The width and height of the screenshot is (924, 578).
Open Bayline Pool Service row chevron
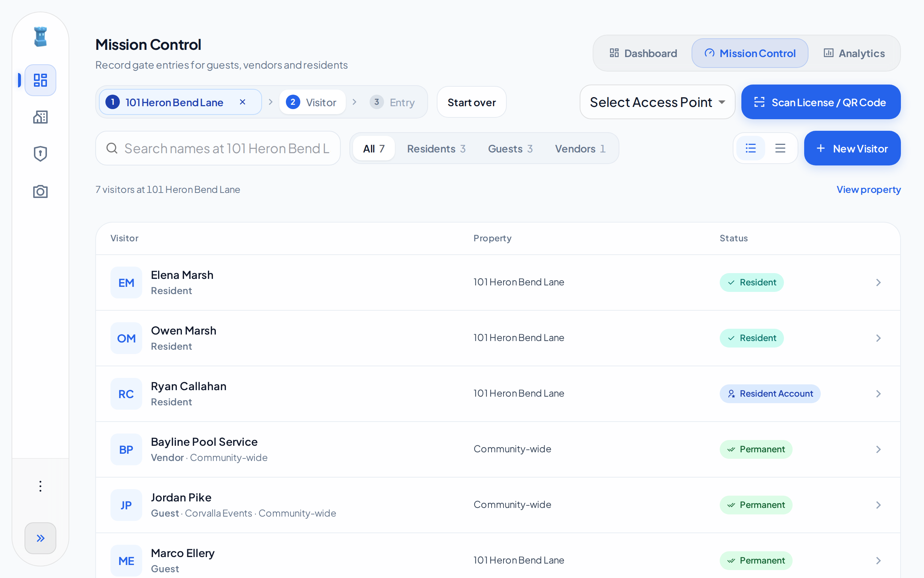click(x=879, y=449)
